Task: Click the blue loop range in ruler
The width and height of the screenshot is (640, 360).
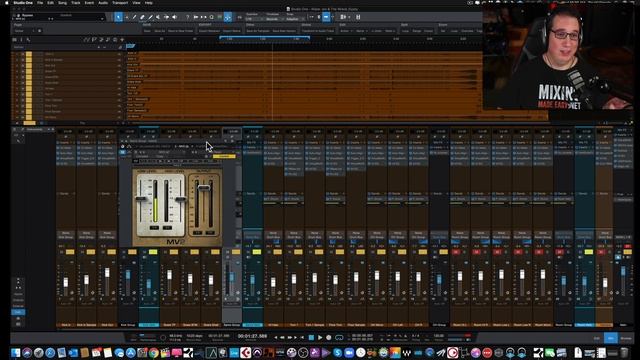Action: tap(264, 38)
